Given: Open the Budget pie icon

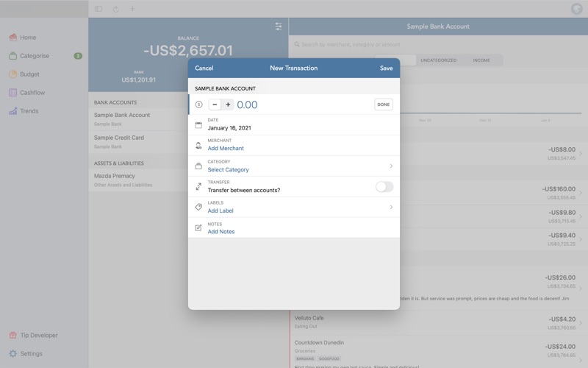Looking at the screenshot, I should 12,74.
